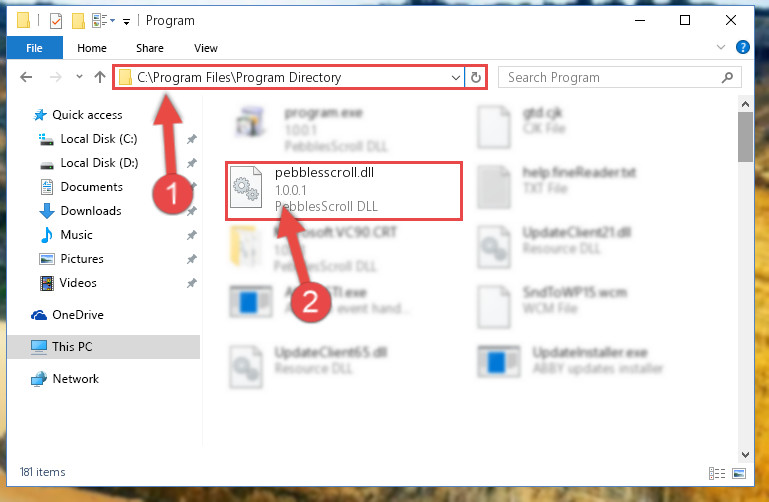Expand the ribbon with the chevron

(x=721, y=47)
